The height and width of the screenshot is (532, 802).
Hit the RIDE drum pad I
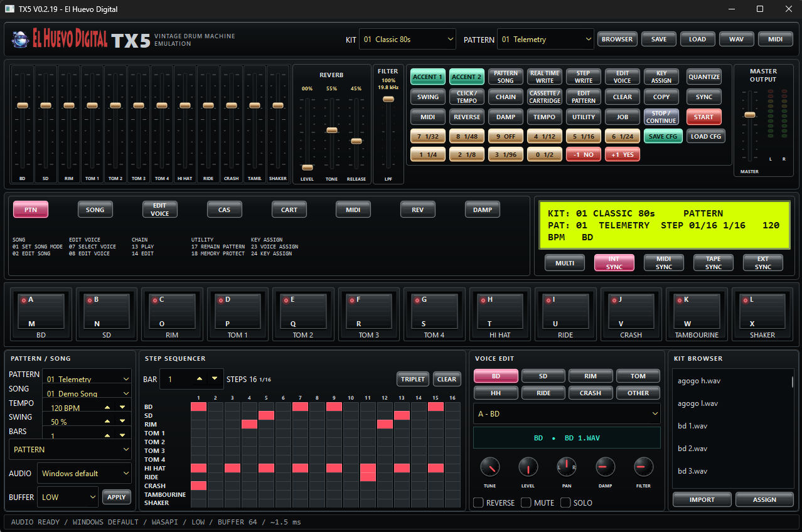565,310
